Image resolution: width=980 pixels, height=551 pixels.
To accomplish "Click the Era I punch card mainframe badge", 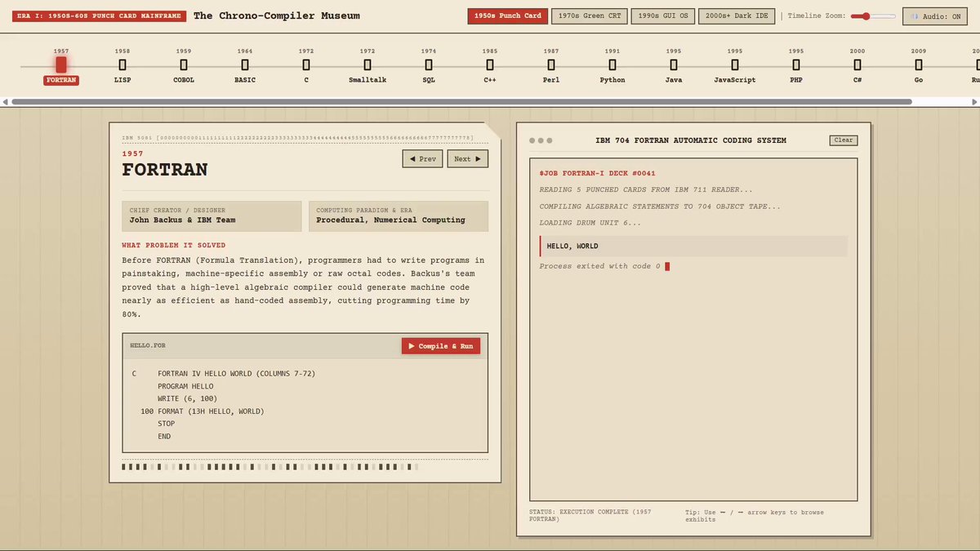I will [100, 16].
